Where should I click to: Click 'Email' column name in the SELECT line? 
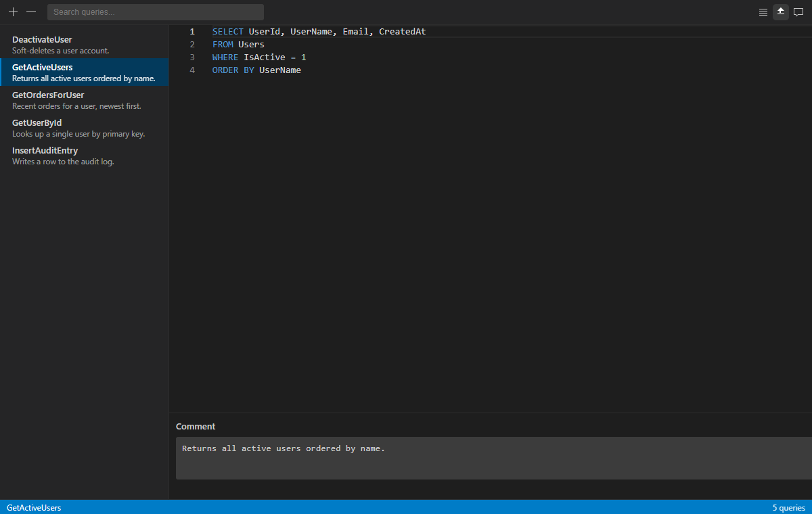(355, 32)
